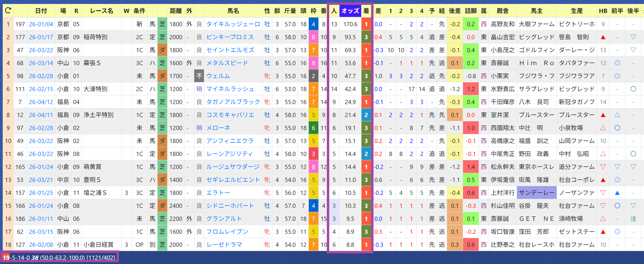Sort by the オッズ column header

(x=350, y=11)
